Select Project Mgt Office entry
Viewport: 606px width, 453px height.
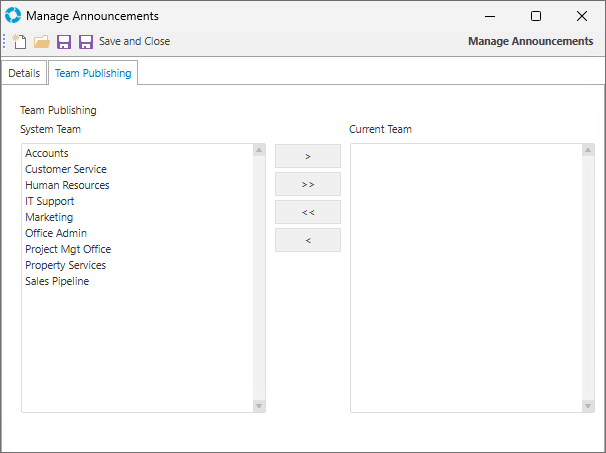[x=68, y=249]
